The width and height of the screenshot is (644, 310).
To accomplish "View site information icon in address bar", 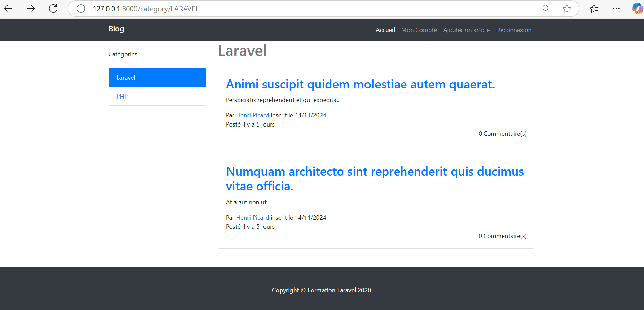I will [81, 9].
